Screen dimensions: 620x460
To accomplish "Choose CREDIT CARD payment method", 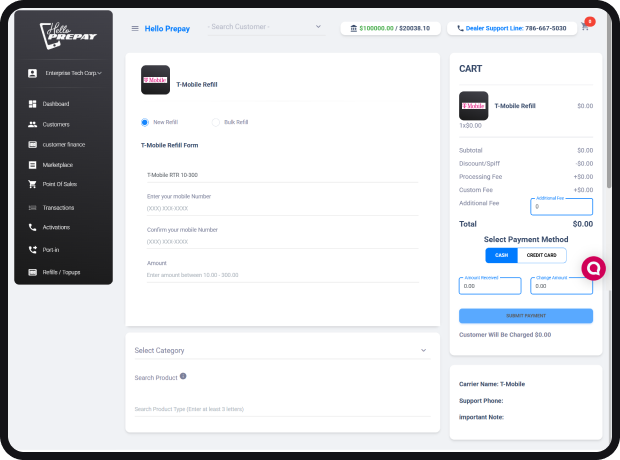I will [x=542, y=255].
